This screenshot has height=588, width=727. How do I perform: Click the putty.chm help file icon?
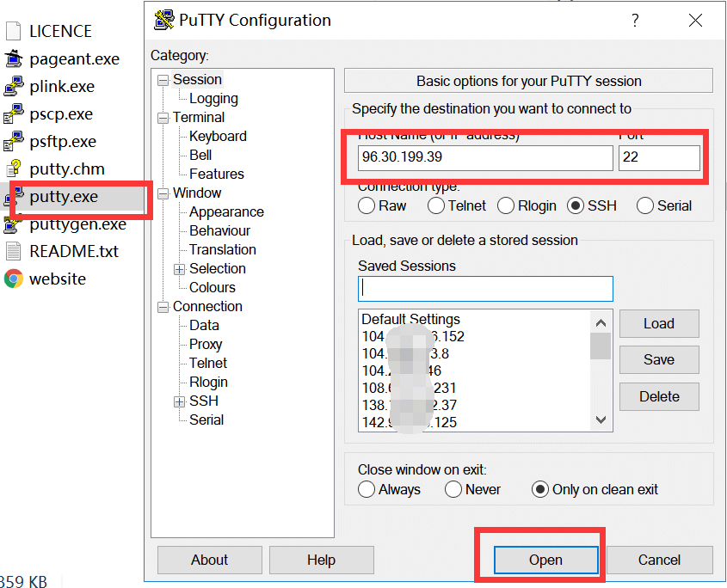[x=14, y=168]
